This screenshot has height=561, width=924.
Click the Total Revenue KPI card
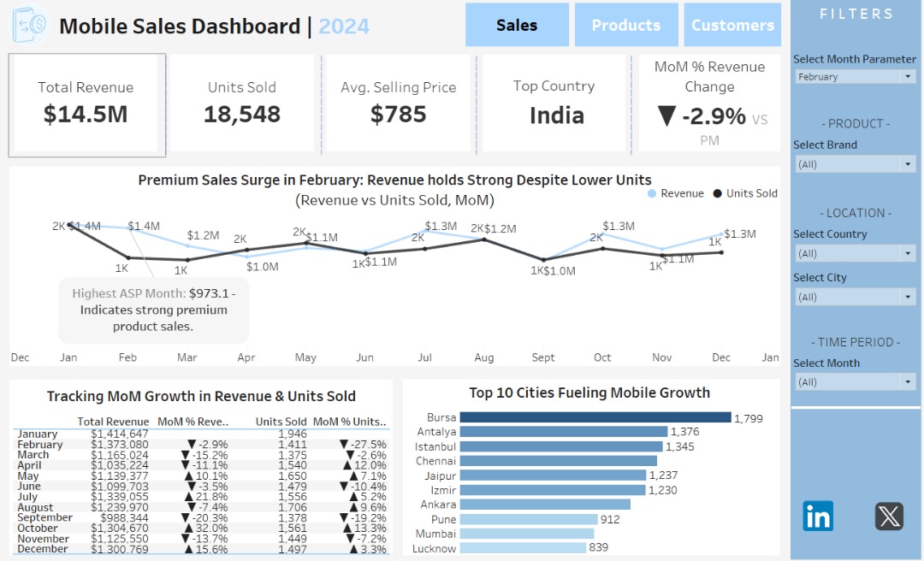coord(86,105)
